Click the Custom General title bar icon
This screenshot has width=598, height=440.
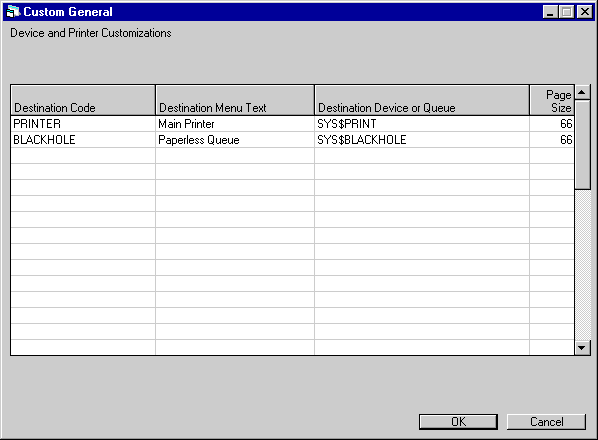[13, 12]
